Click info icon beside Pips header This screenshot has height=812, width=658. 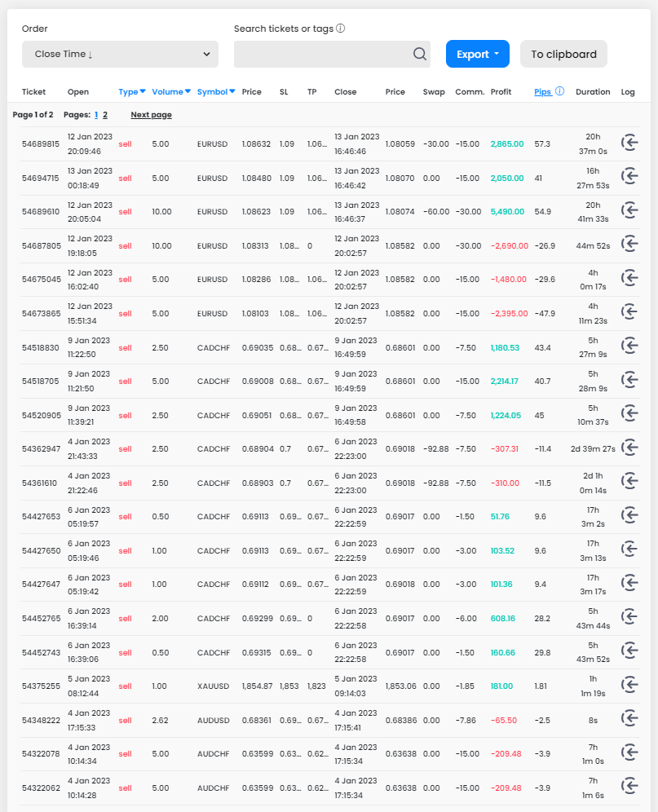tap(559, 92)
